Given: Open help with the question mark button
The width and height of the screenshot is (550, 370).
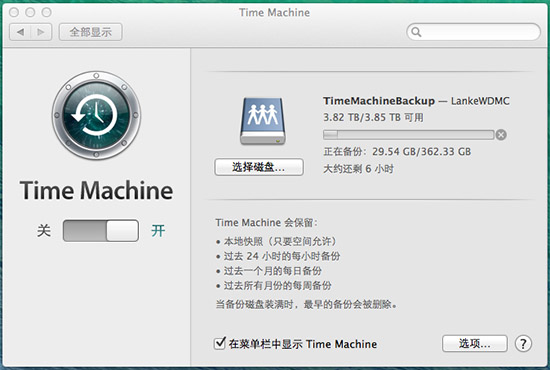Looking at the screenshot, I should [x=523, y=344].
